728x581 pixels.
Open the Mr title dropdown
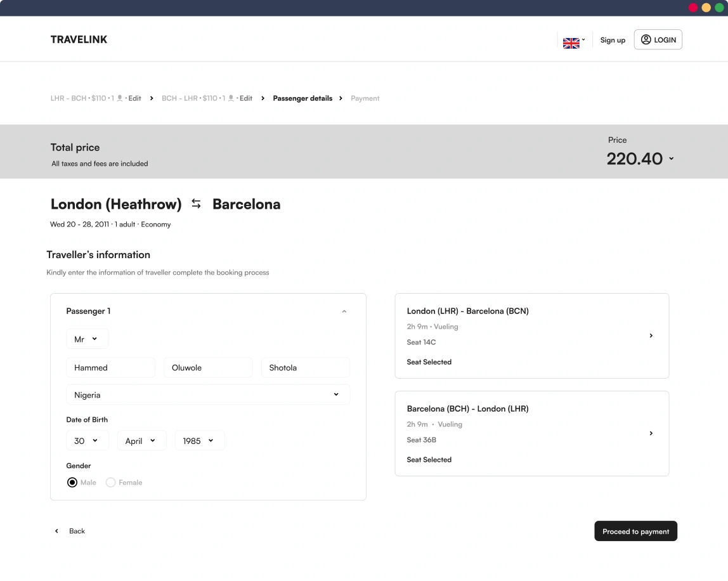click(x=87, y=339)
